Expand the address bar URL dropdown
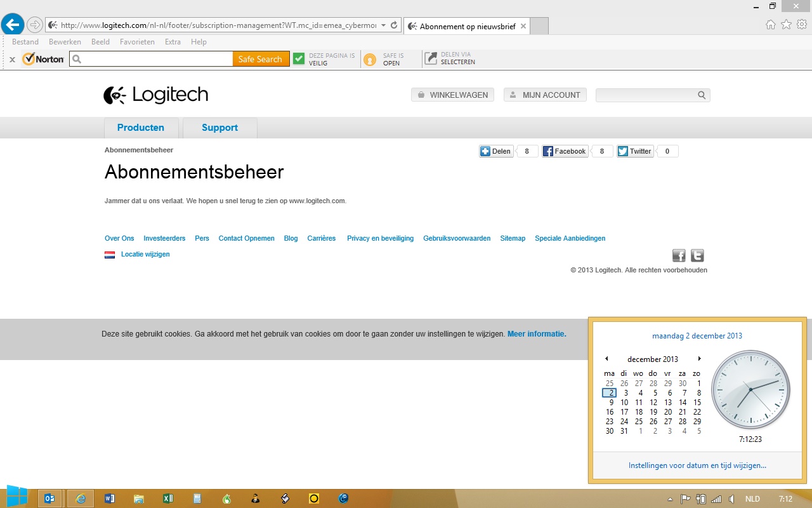Viewport: 812px width, 508px height. 383,25
